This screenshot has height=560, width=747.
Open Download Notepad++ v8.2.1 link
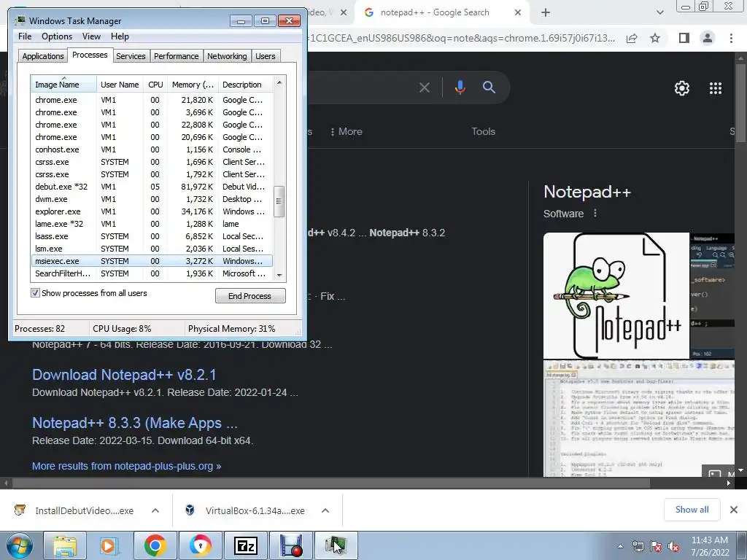click(124, 375)
